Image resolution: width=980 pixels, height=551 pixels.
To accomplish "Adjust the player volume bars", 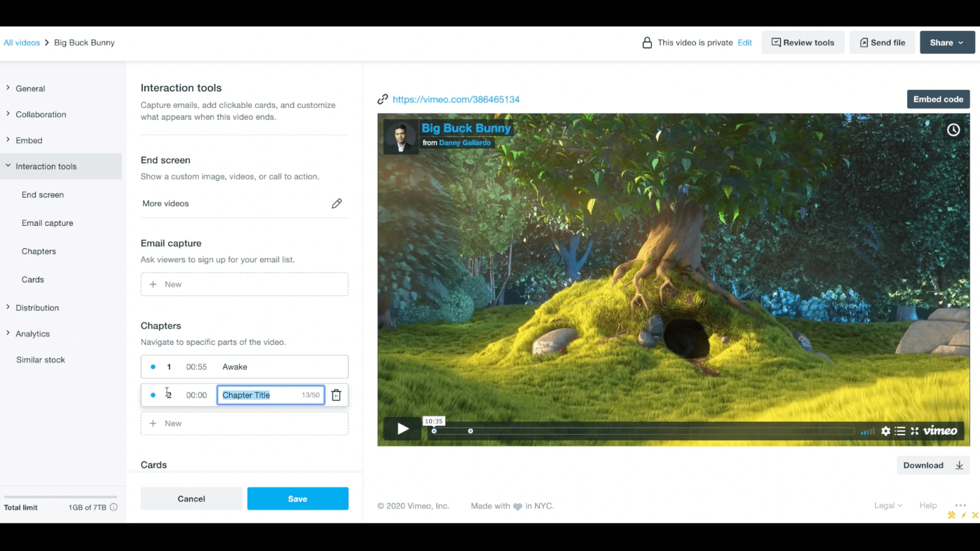I will (868, 431).
